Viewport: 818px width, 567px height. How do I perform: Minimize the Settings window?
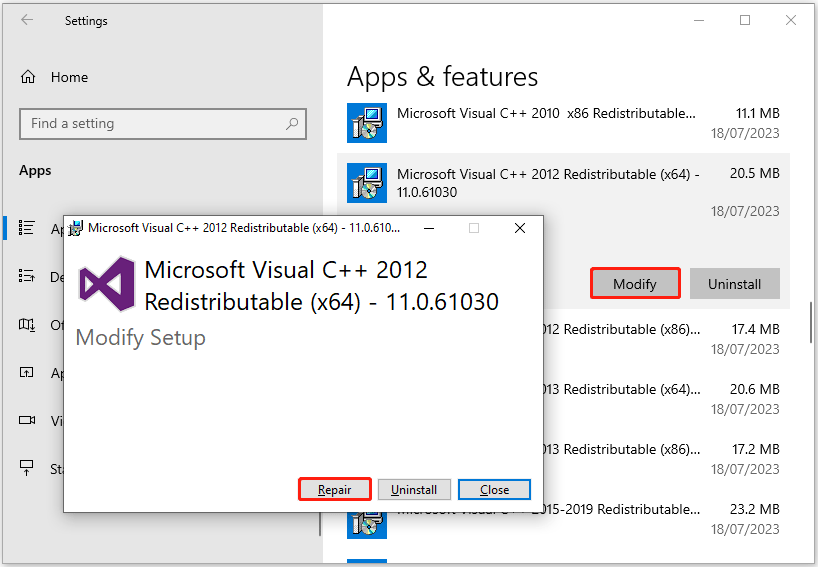coord(699,20)
